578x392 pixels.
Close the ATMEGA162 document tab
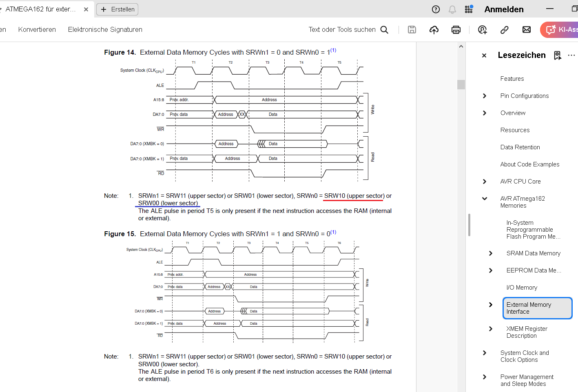click(x=86, y=9)
